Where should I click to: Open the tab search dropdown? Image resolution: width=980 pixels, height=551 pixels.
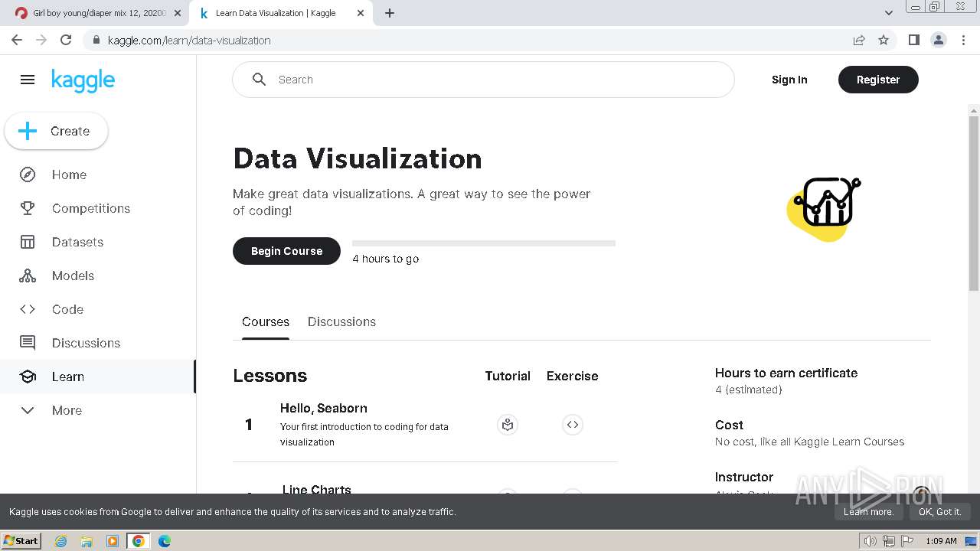click(888, 13)
